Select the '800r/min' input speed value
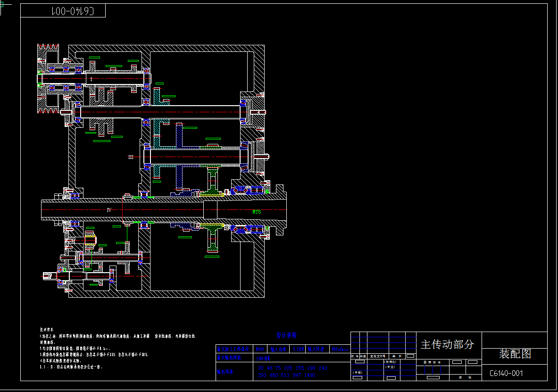Viewport: 558px width, 392px height. [340, 349]
